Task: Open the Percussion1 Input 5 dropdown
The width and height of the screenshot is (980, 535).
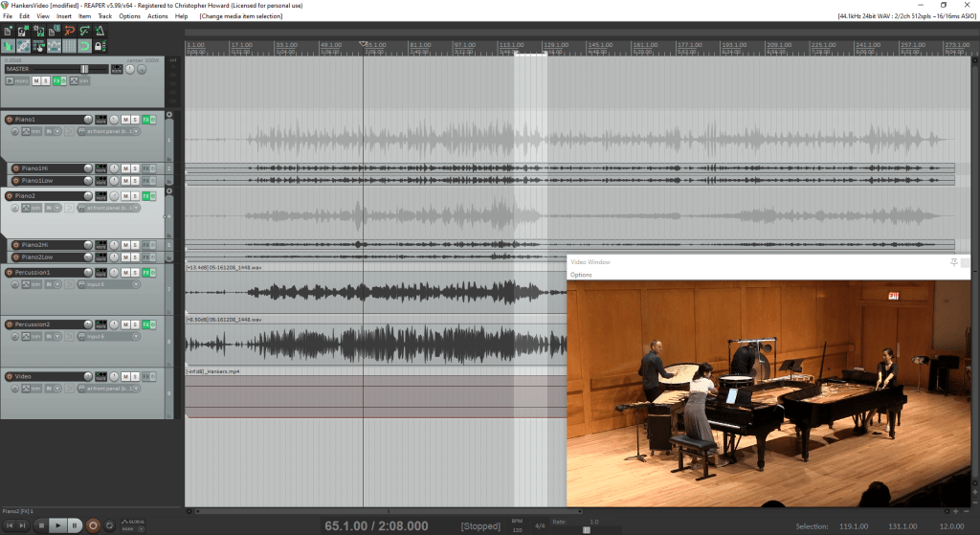Action: click(109, 284)
